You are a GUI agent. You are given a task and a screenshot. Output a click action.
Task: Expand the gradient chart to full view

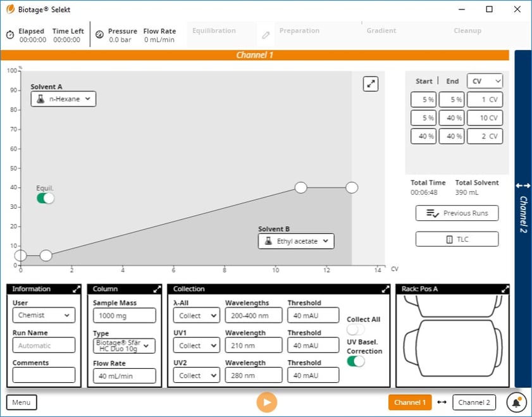coord(371,84)
